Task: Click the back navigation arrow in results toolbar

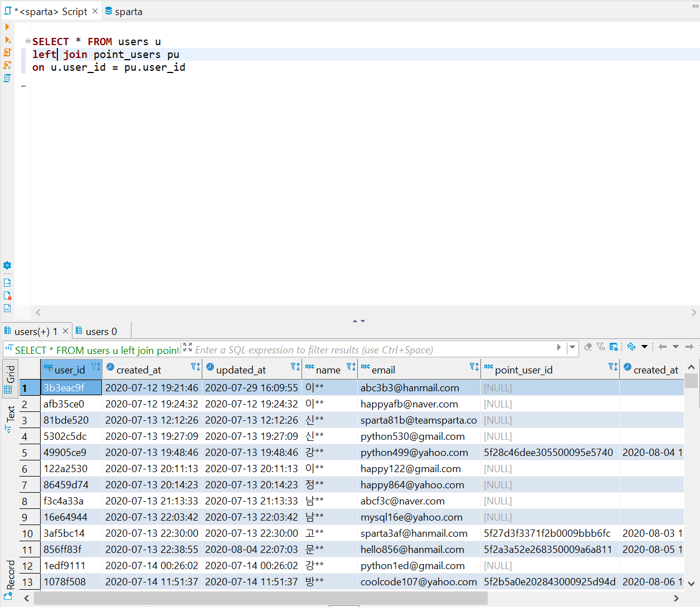Action: pos(663,347)
